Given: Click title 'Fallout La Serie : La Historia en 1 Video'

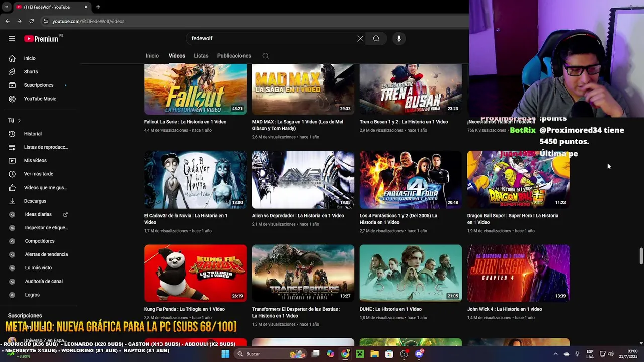Looking at the screenshot, I should click(185, 122).
